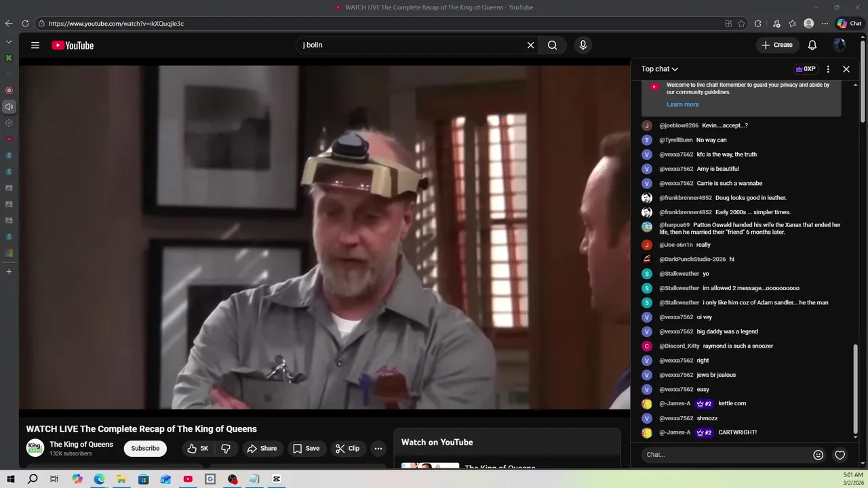868x488 pixels.
Task: Open the Copilot Chat button
Action: pos(850,24)
